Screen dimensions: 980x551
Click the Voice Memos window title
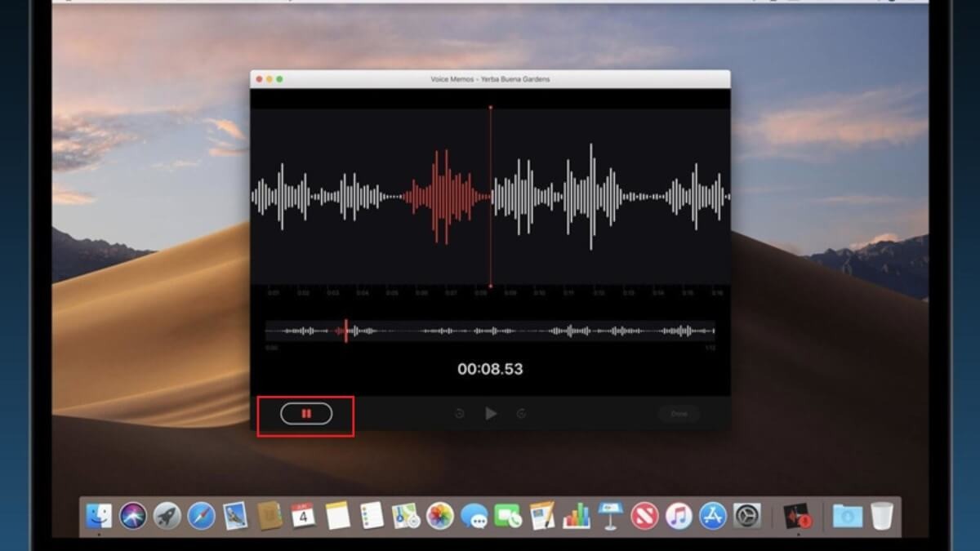(490, 79)
